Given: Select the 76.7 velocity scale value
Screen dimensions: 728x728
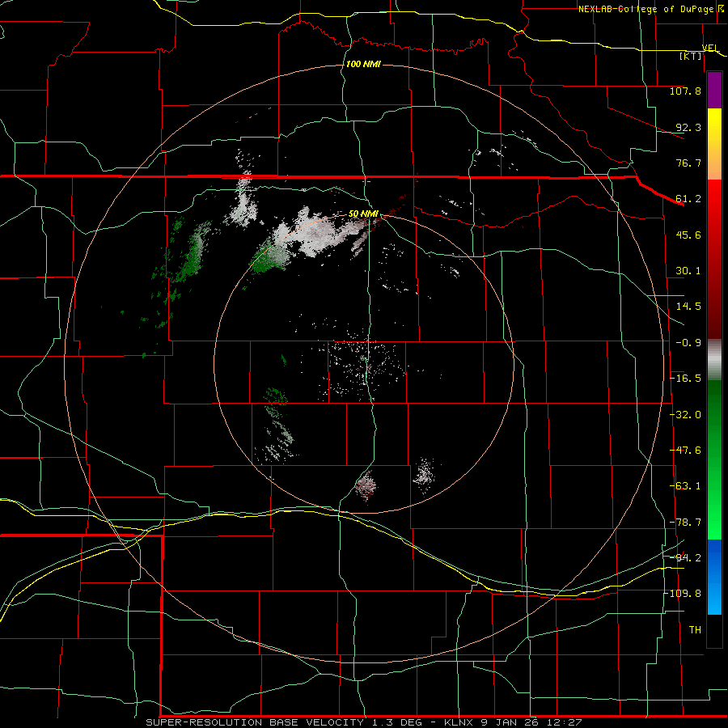Looking at the screenshot, I should (688, 163).
